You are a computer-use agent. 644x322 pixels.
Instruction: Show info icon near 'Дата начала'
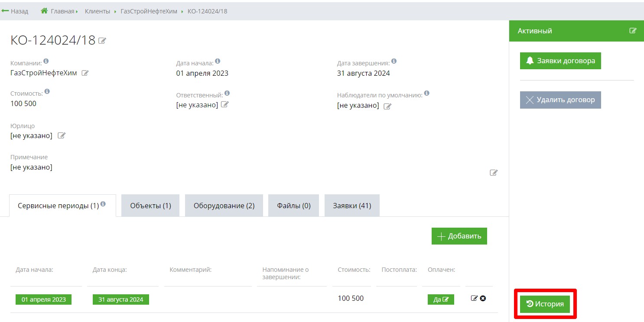tap(218, 61)
